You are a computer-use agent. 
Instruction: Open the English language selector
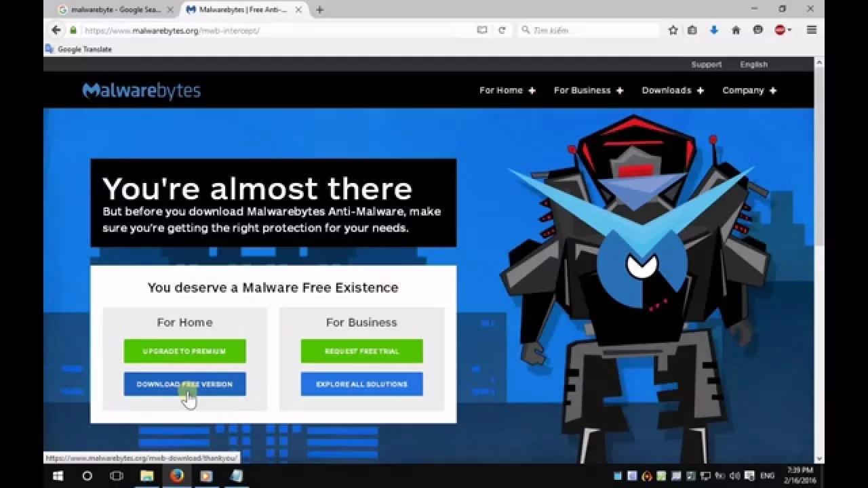pyautogui.click(x=753, y=64)
